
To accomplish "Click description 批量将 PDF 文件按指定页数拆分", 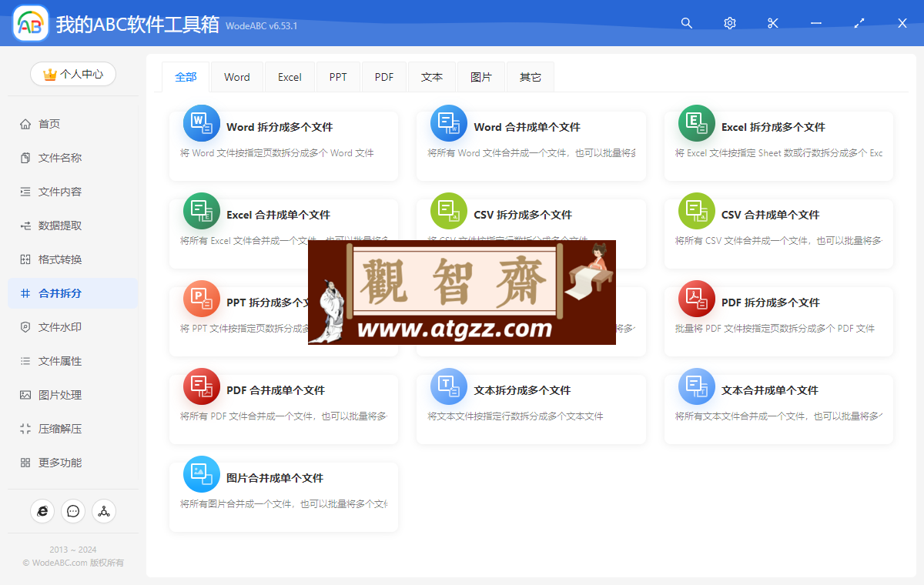I will point(775,329).
